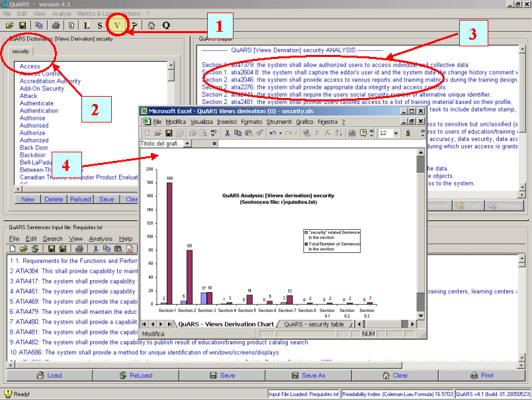Click the red X delete icon in sentences editor toolbar
The image size is (532, 400).
click(129, 248)
